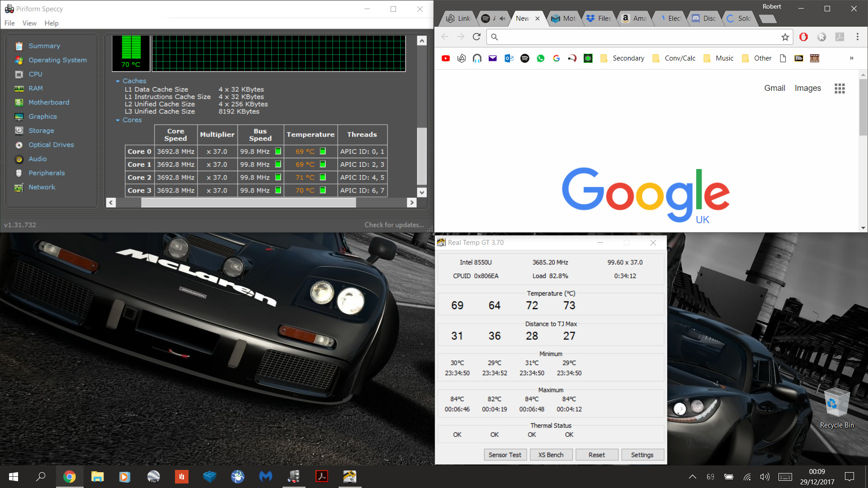
Task: Switch to the Dropbox Files tab
Action: [599, 19]
